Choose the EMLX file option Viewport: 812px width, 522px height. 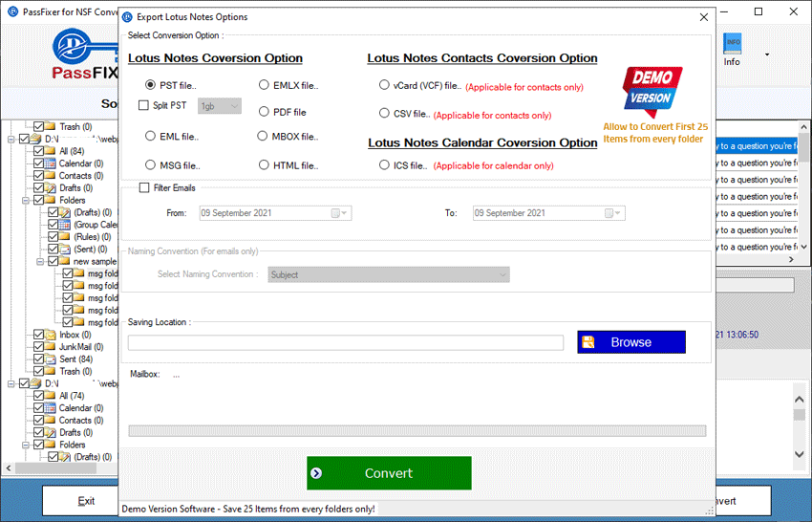[264, 85]
